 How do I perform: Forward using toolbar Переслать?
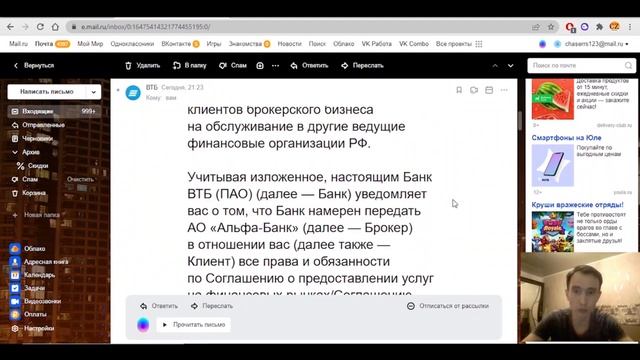click(x=362, y=65)
